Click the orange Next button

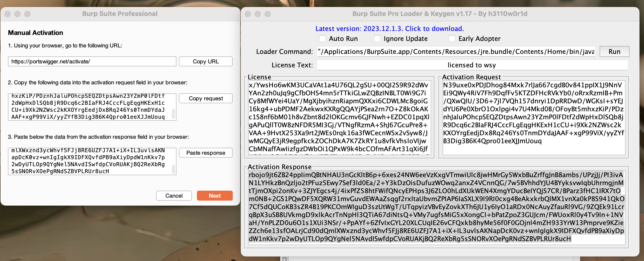(215, 196)
